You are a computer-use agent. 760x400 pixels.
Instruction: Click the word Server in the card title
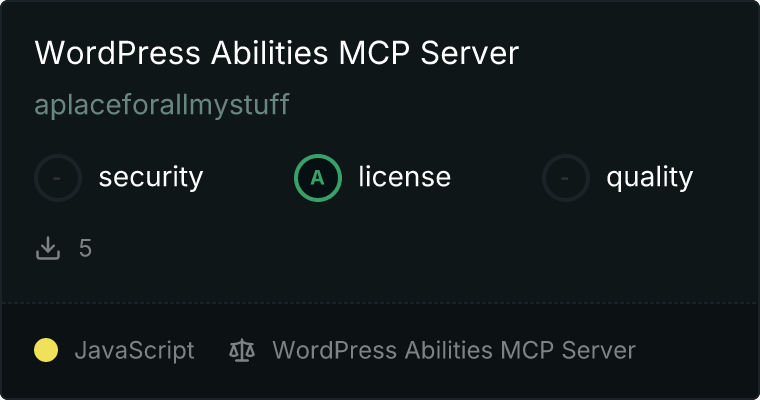coord(470,52)
